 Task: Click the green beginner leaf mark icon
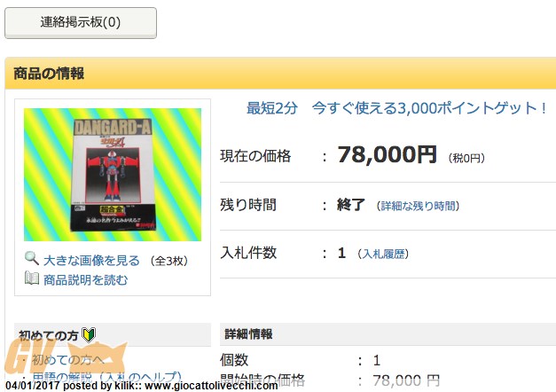click(89, 335)
